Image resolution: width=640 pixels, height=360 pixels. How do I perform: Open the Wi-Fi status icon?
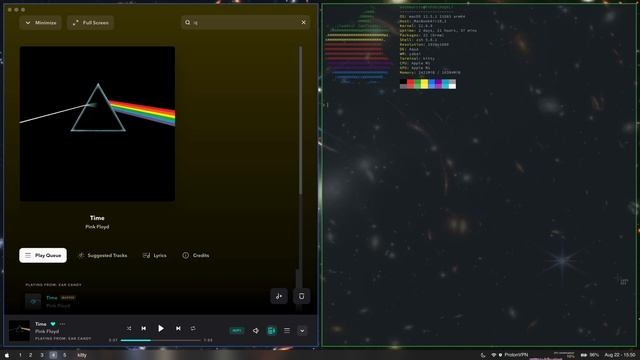click(493, 355)
